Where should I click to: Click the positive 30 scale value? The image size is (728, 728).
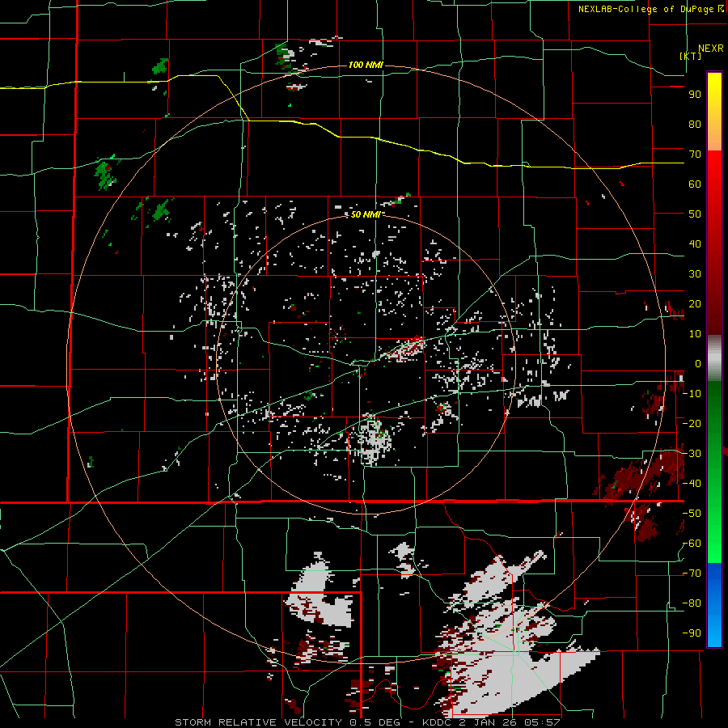[695, 274]
